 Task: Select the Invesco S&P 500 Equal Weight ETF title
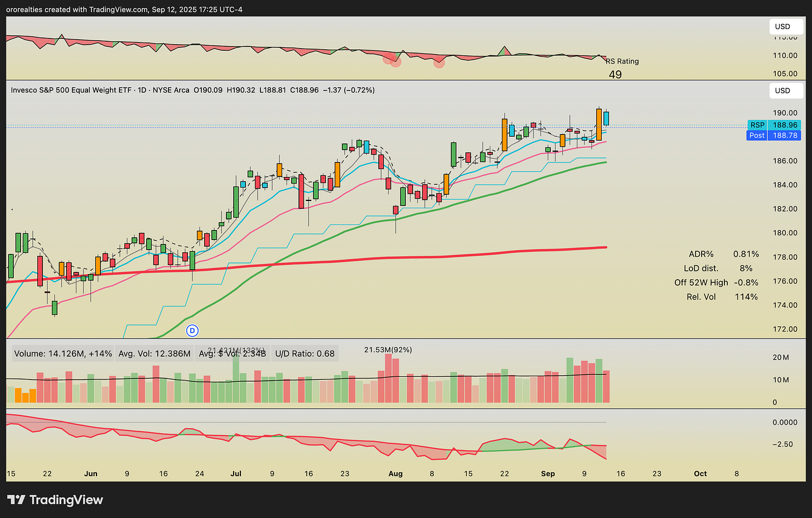(x=71, y=90)
